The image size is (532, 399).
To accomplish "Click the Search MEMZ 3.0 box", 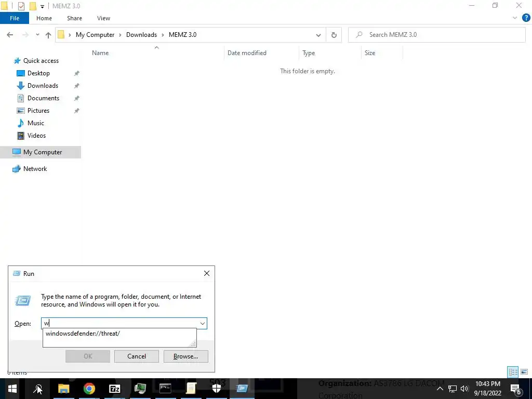I will 436,35.
